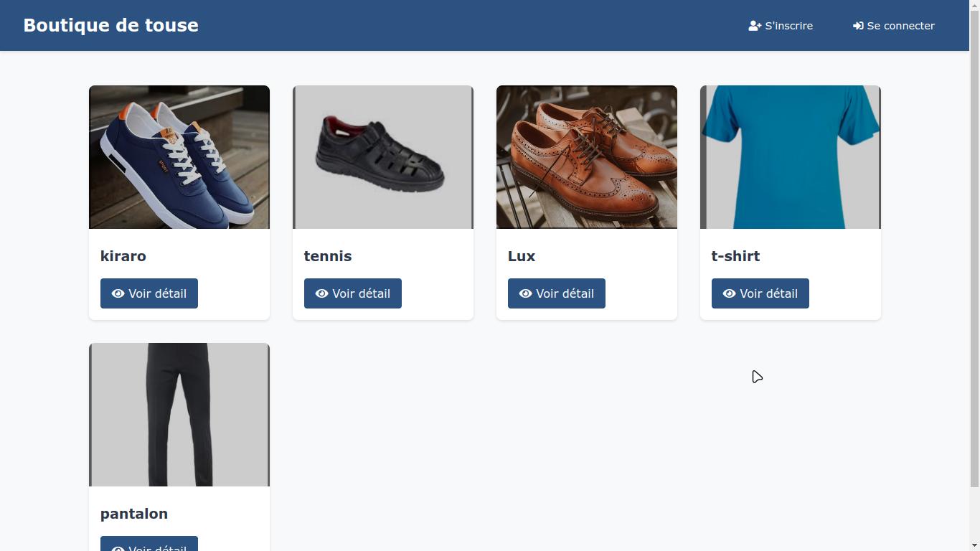Click the Lux product title
This screenshot has width=980, height=551.
click(522, 256)
